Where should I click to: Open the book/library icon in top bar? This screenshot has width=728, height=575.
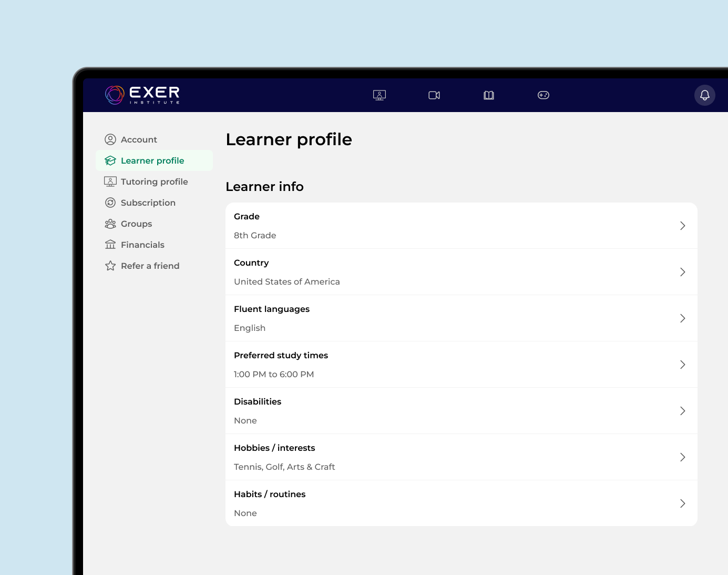[x=489, y=95]
